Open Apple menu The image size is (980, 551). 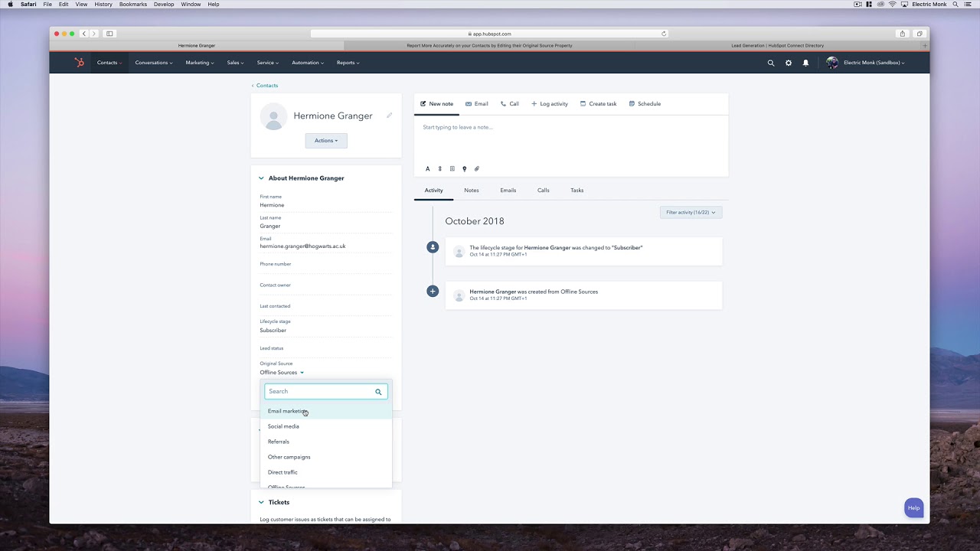10,5
